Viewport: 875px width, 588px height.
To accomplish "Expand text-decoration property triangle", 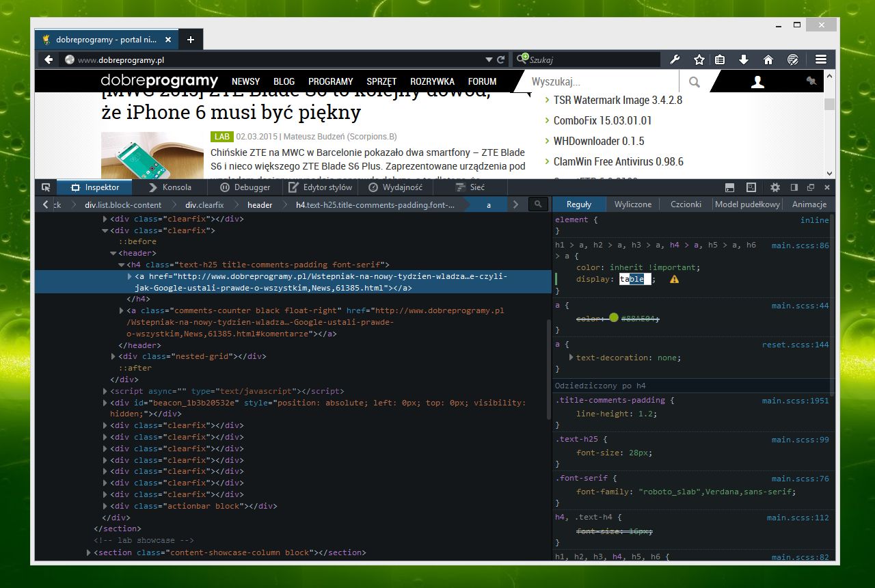I will tap(571, 358).
